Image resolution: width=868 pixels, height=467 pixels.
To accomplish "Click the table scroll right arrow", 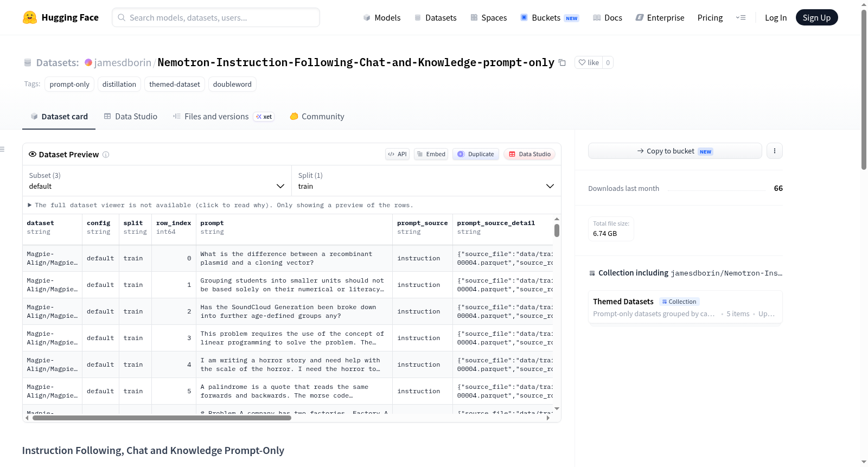I will [x=548, y=418].
